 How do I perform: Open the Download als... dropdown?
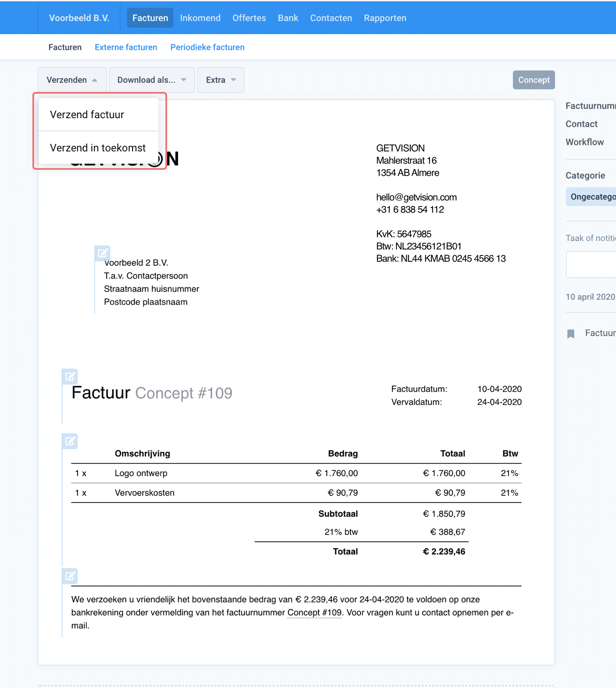click(151, 80)
